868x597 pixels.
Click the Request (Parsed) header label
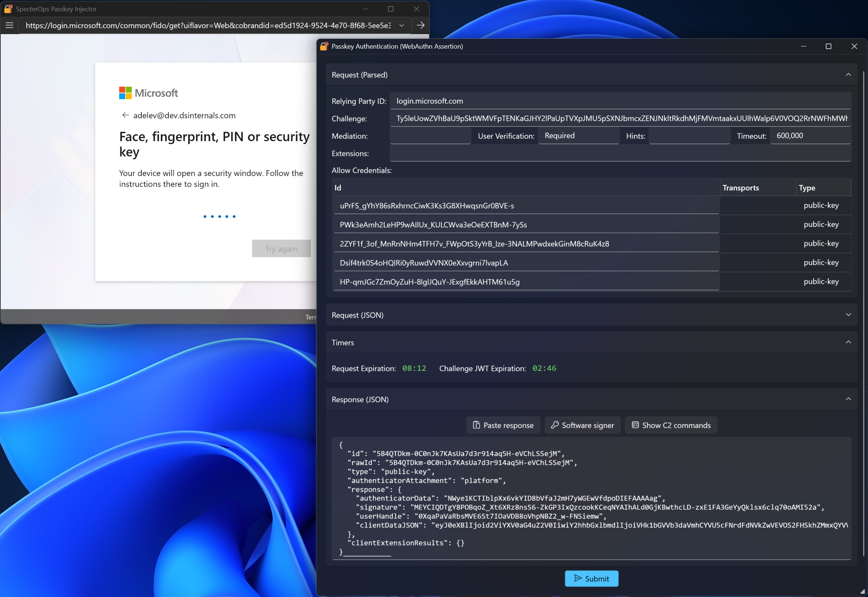click(x=359, y=75)
